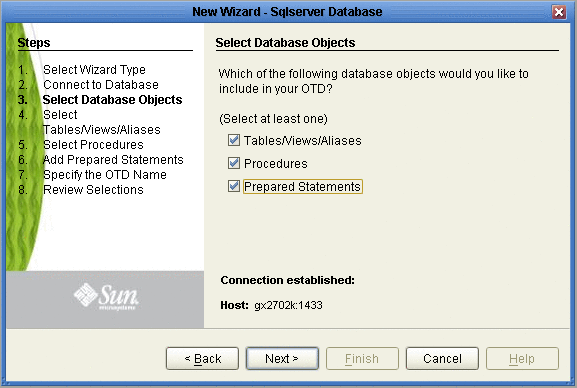Click step 3 Select Database Objects

click(x=112, y=100)
